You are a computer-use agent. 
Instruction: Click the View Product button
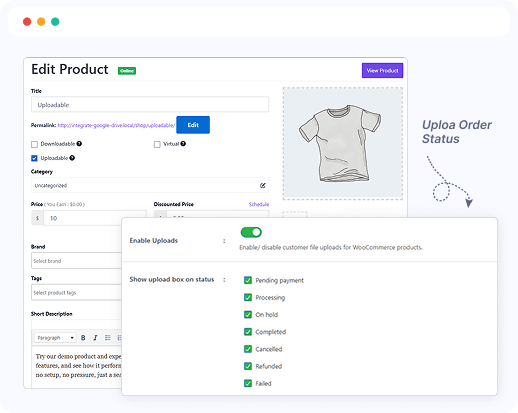point(382,70)
